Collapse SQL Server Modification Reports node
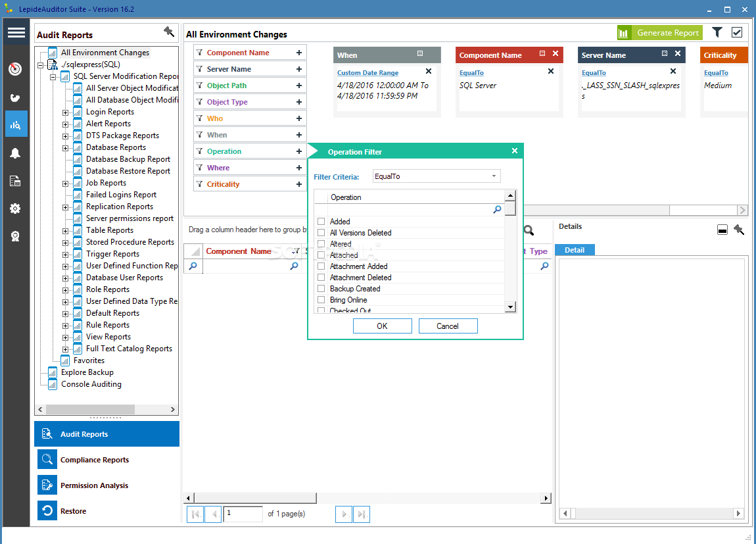Screen dimensions: 756x544 click(x=53, y=77)
